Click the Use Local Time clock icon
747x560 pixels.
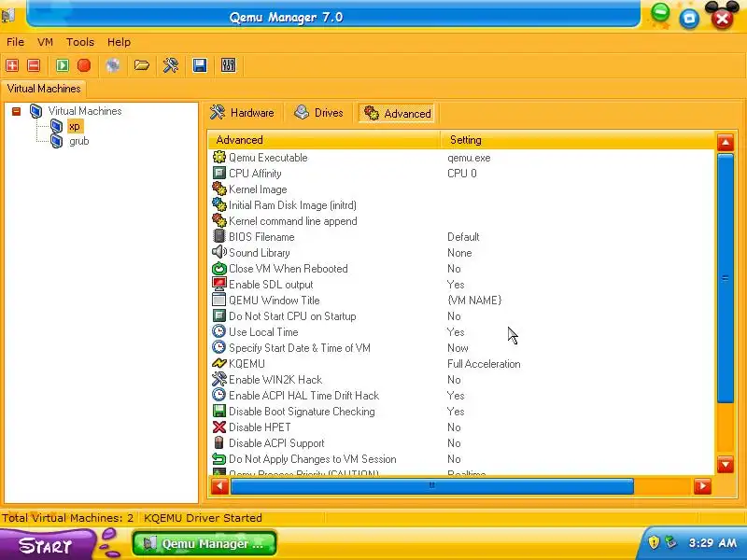[219, 332]
